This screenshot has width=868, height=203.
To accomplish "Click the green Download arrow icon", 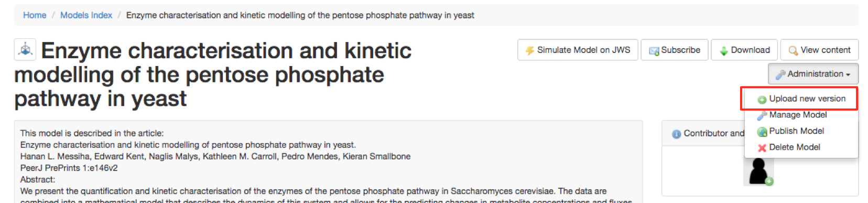I will coord(724,50).
